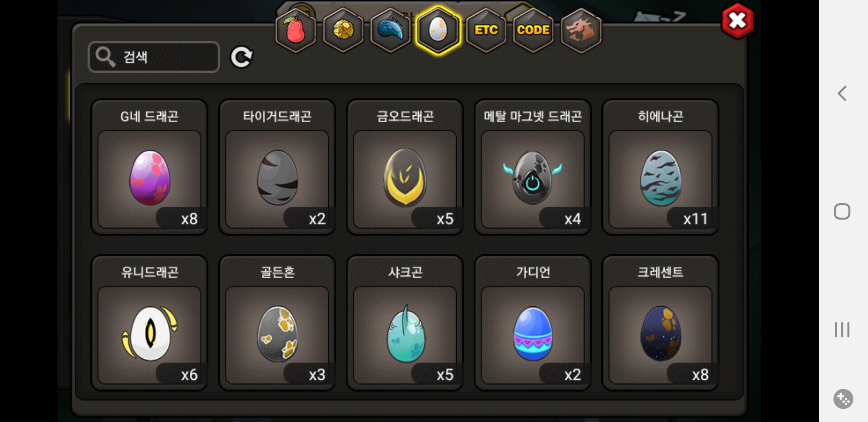The height and width of the screenshot is (422, 868).
Task: Open the blue dragon scale tab
Action: (391, 30)
